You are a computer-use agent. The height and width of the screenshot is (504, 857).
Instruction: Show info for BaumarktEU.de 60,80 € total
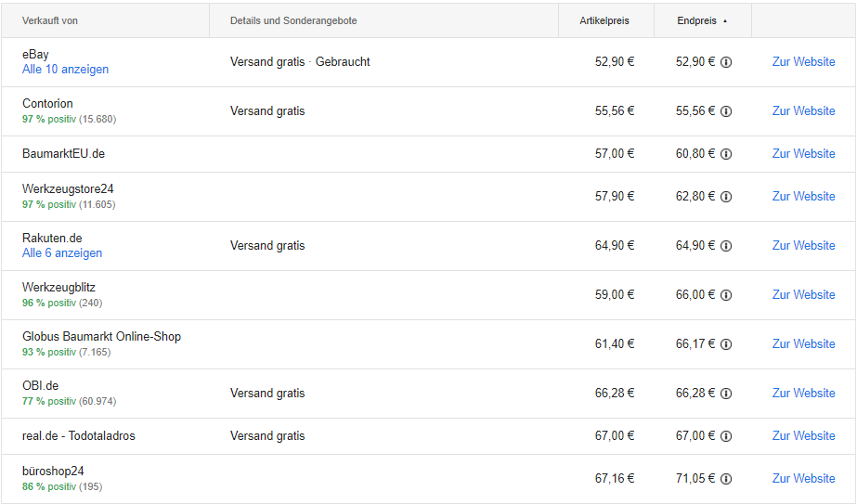point(726,154)
